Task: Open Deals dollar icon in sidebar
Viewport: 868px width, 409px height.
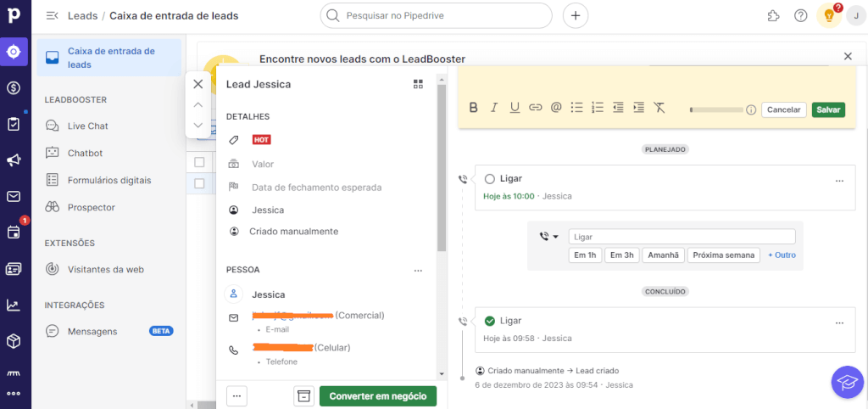Action: pos(14,87)
